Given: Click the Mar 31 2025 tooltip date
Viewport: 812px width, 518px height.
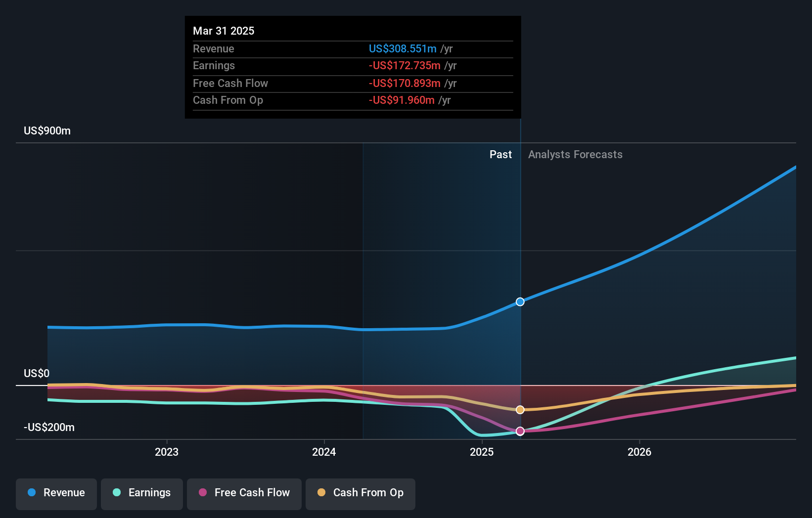Looking at the screenshot, I should click(224, 31).
